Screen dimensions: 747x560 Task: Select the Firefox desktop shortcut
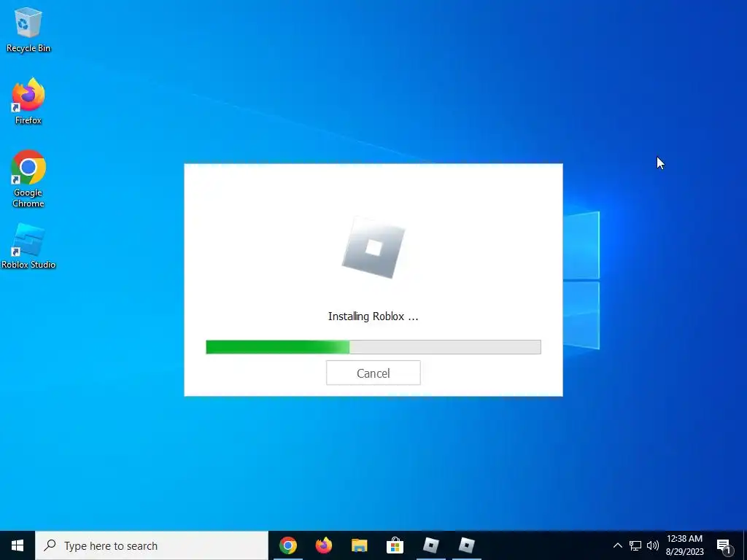click(28, 101)
